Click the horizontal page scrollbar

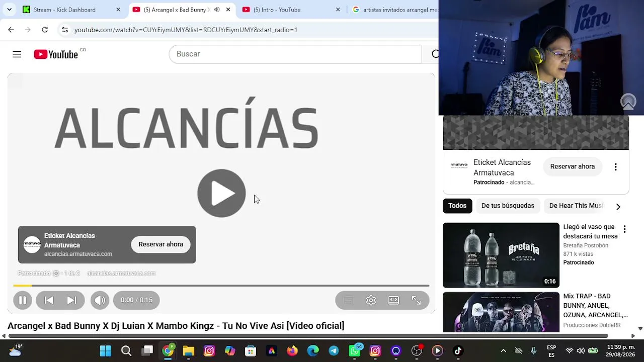pos(308,336)
